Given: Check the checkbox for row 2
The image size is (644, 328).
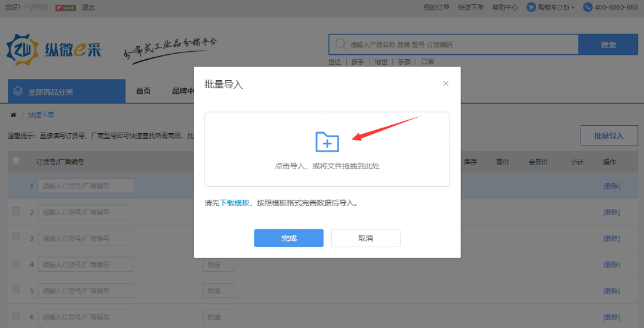Looking at the screenshot, I should click(16, 211).
